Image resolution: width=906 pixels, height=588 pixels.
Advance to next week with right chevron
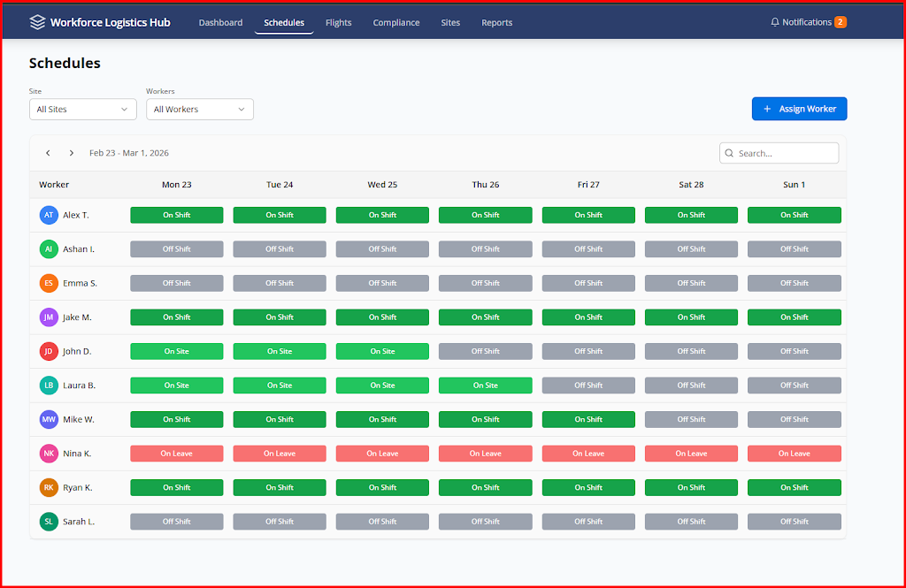pyautogui.click(x=72, y=153)
